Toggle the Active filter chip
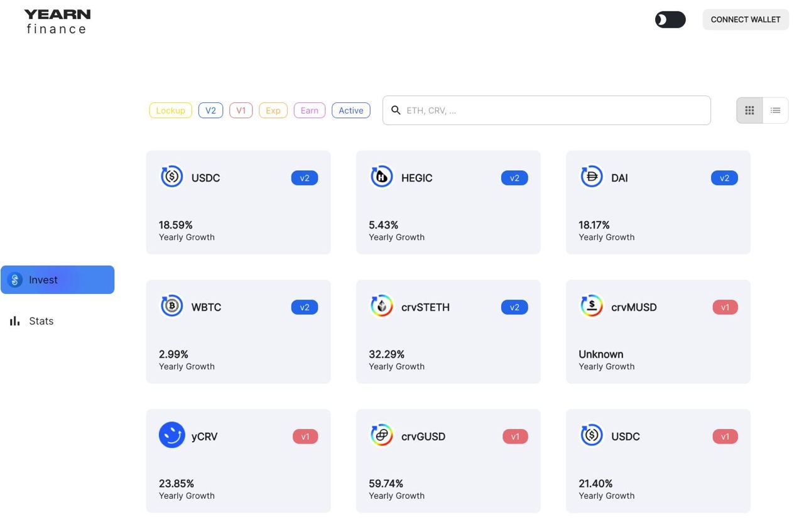The image size is (804, 532). click(x=351, y=111)
